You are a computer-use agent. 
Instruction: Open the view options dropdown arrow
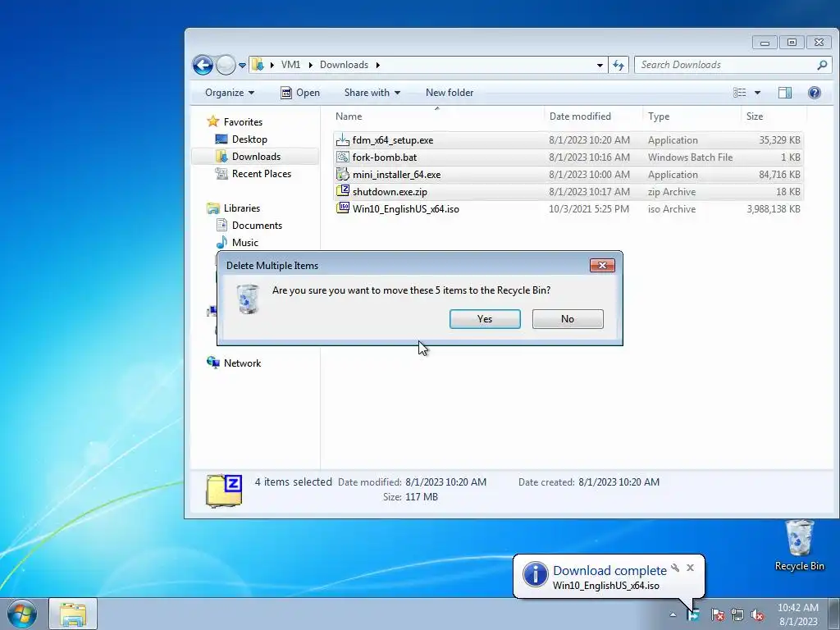[757, 93]
